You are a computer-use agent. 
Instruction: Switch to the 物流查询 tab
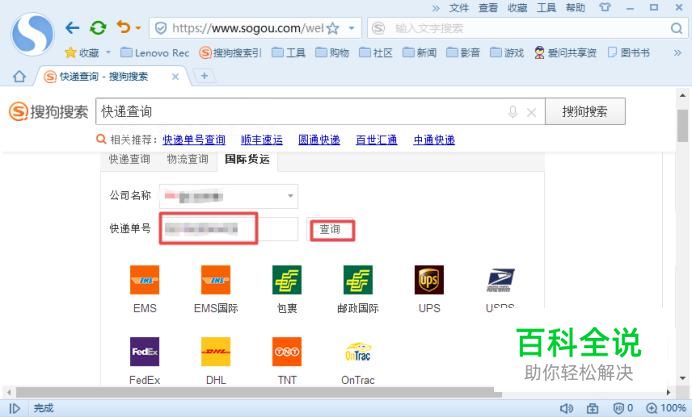(x=188, y=159)
